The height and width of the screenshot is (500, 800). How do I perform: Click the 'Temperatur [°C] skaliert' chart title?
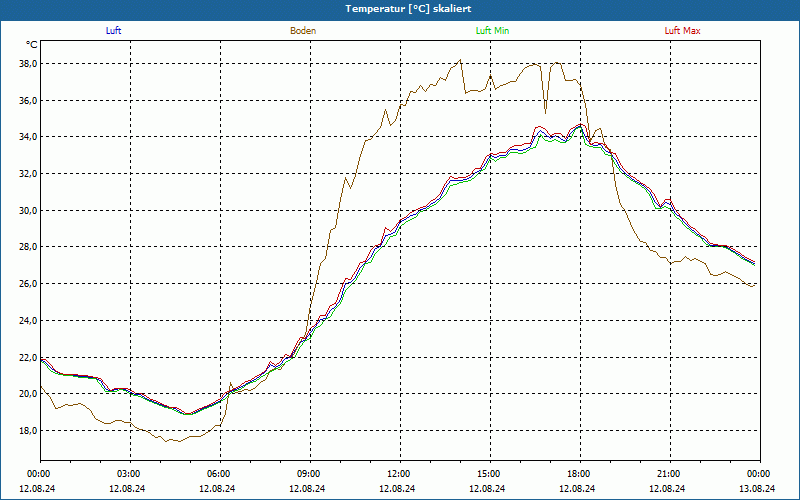click(408, 9)
